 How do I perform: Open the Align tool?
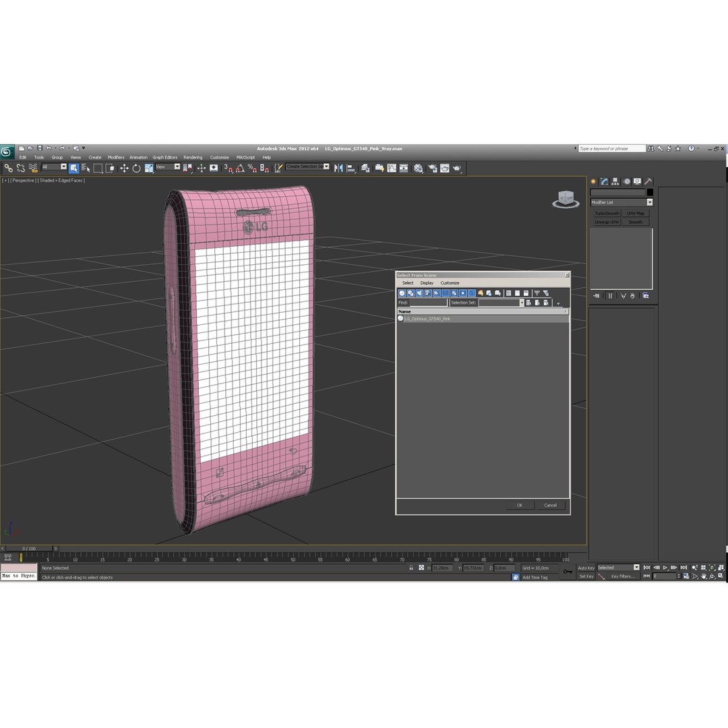click(x=351, y=168)
